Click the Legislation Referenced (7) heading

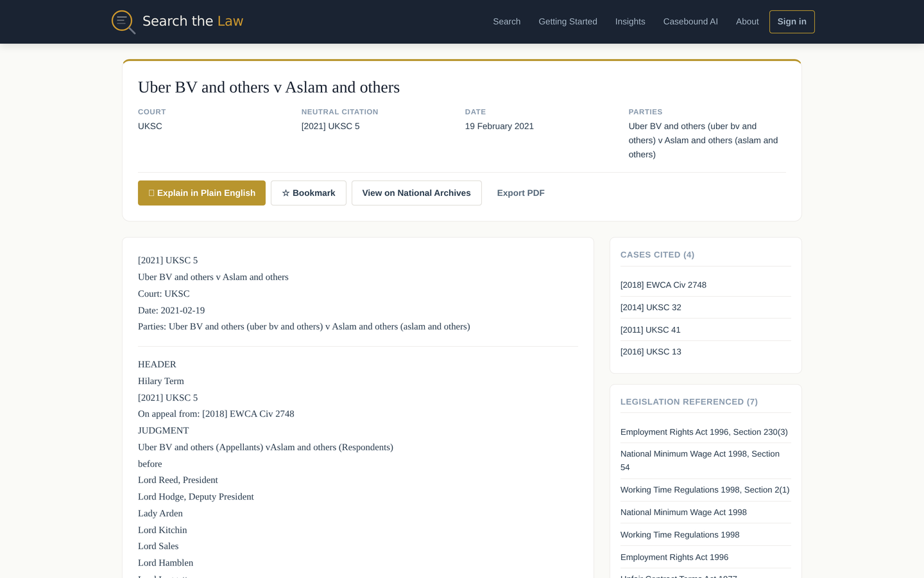click(x=689, y=402)
